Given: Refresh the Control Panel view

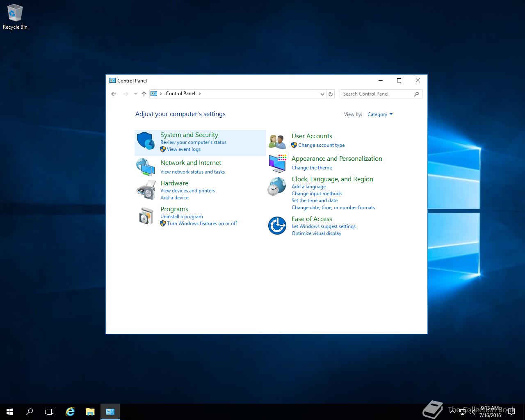Looking at the screenshot, I should click(x=331, y=94).
